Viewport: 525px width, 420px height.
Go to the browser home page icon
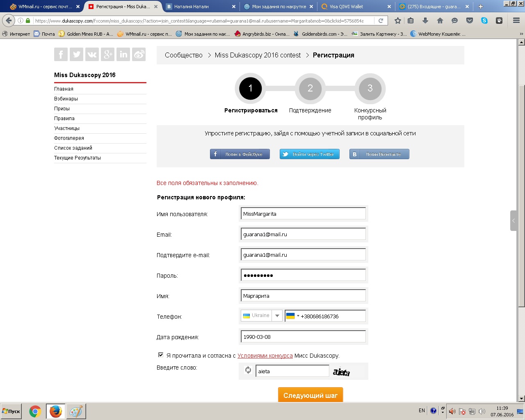440,21
